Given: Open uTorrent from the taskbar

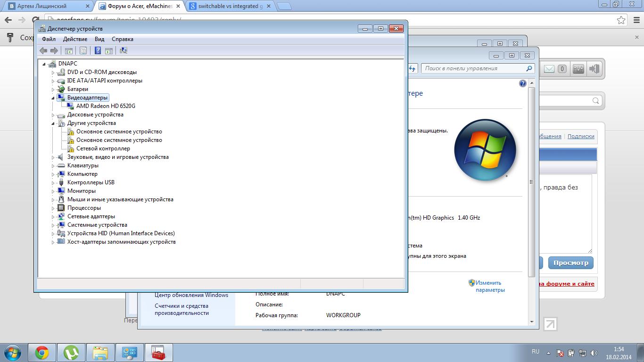Looking at the screenshot, I should (71, 353).
